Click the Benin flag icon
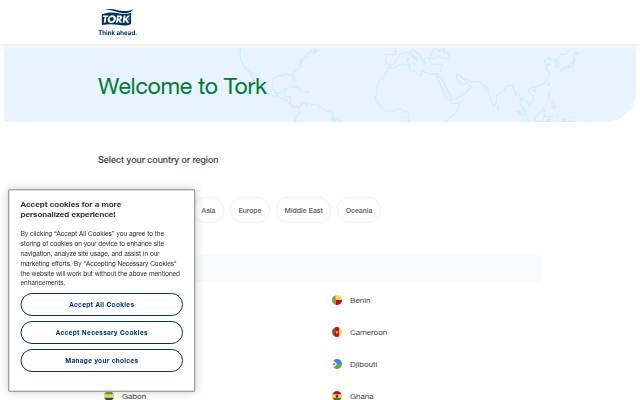Image resolution: width=640 pixels, height=400 pixels. pyautogui.click(x=337, y=300)
